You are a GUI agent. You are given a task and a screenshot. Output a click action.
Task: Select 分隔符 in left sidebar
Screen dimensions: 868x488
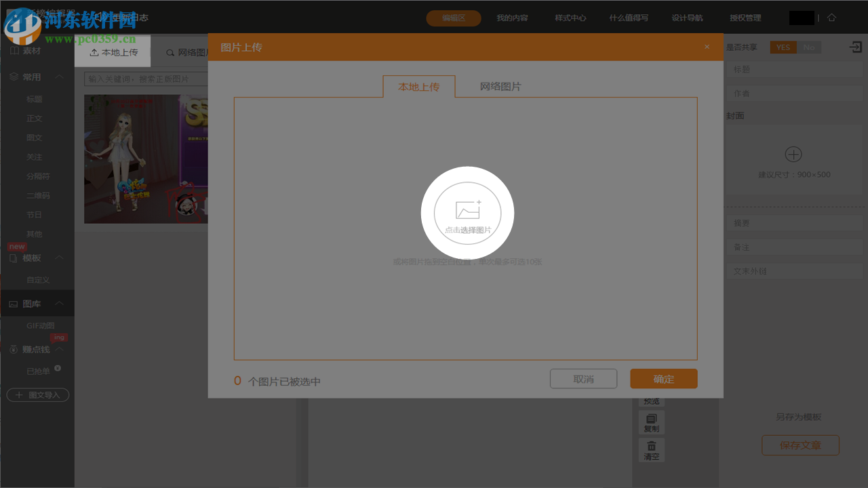click(38, 176)
